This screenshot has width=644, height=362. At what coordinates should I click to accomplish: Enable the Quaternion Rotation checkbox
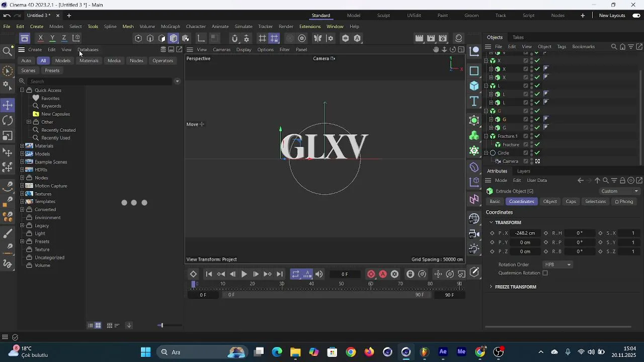tap(545, 273)
